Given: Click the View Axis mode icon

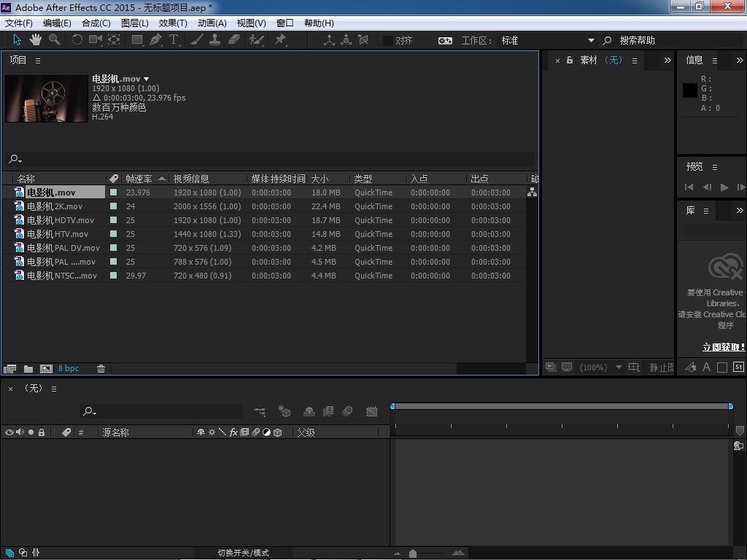Looking at the screenshot, I should pyautogui.click(x=363, y=40).
